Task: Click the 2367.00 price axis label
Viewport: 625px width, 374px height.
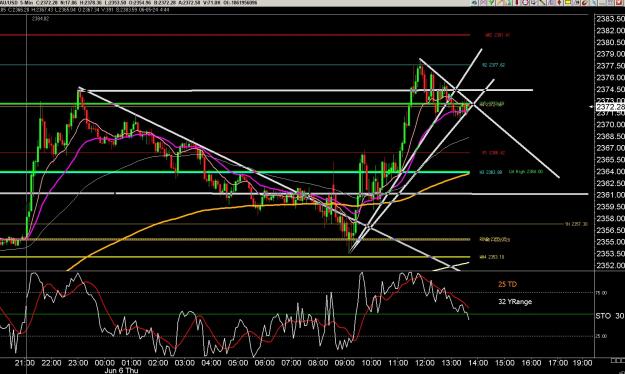Action: tap(610, 148)
